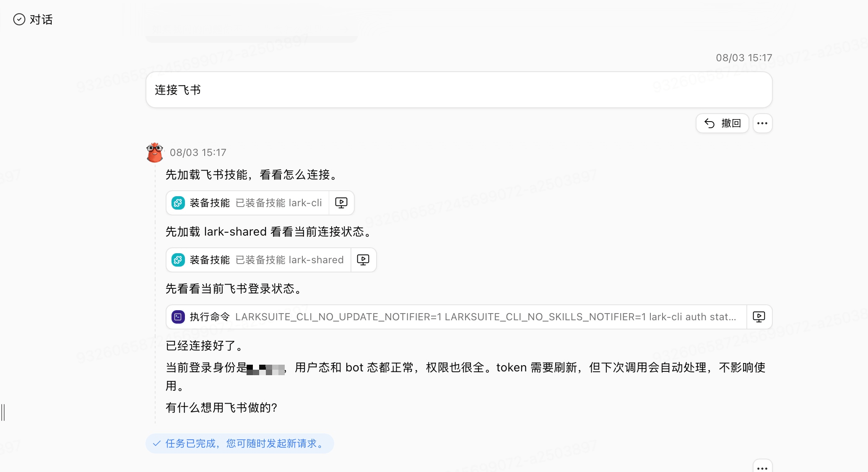Click the 08/03 15:17 timestamp beside the avatar
The width and height of the screenshot is (868, 472).
(198, 153)
